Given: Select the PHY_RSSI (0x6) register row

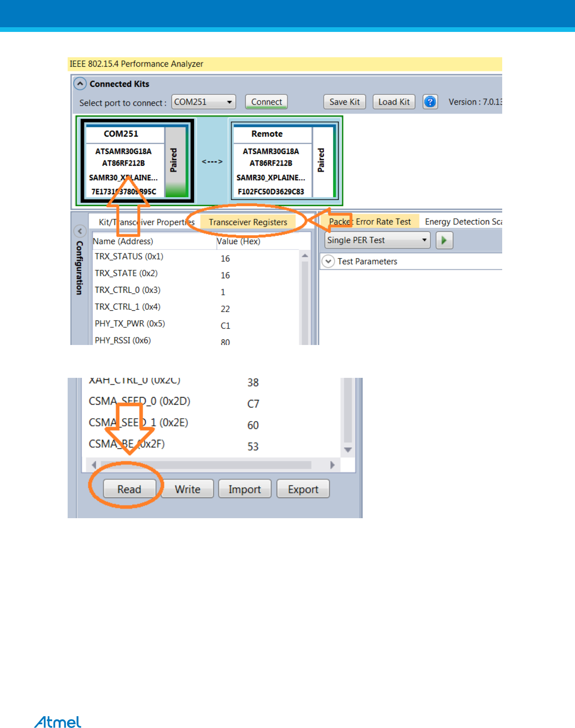Looking at the screenshot, I should (x=195, y=340).
